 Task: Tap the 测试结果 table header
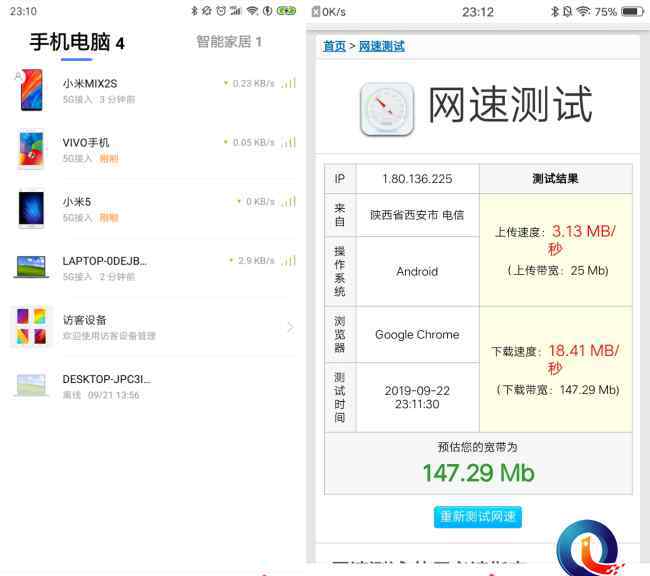(555, 179)
